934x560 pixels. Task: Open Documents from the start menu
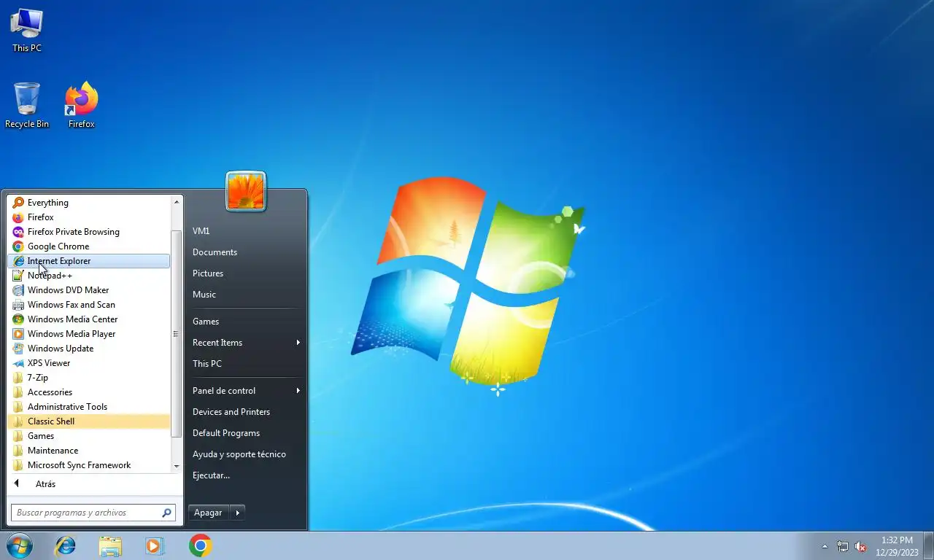click(245, 252)
